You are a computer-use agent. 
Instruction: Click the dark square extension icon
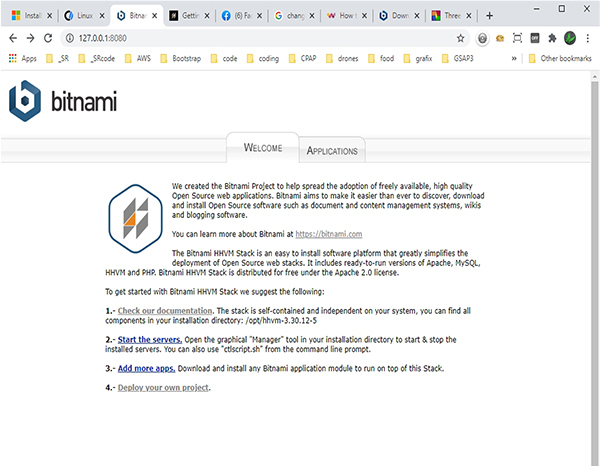click(535, 38)
